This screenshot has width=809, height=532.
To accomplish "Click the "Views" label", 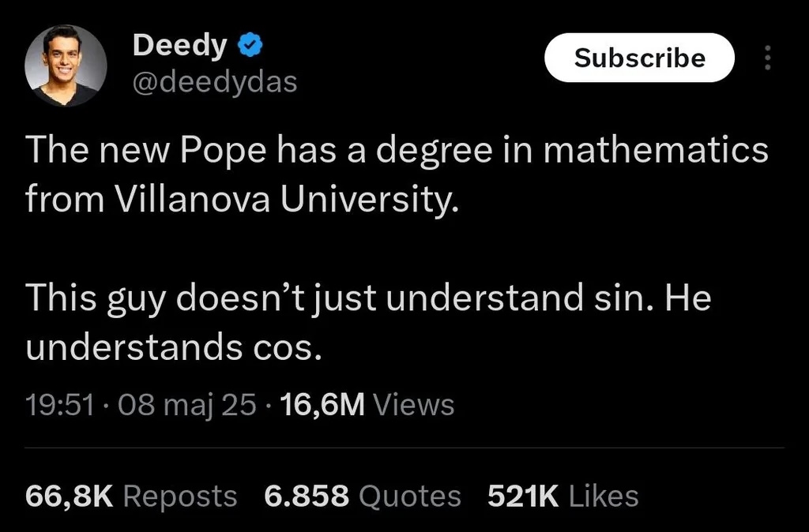I will (x=413, y=405).
